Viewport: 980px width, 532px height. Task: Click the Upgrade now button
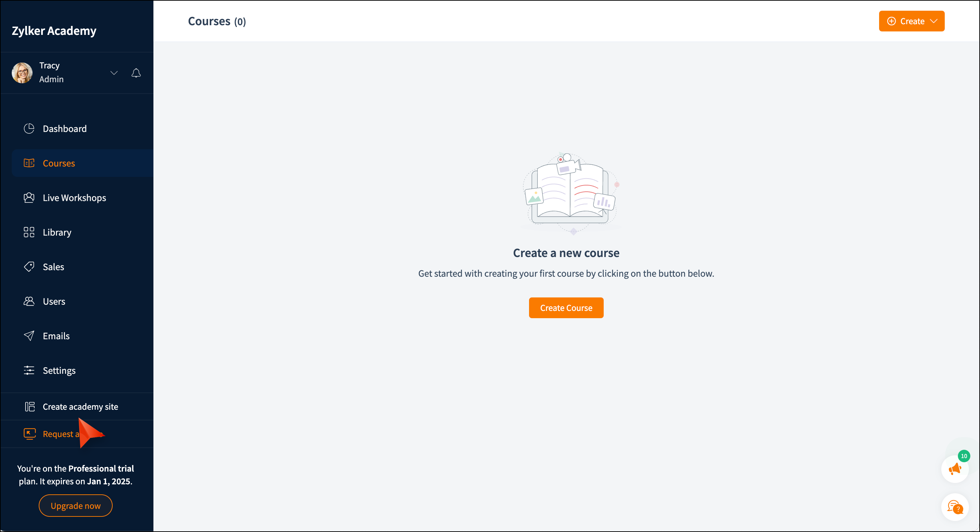pyautogui.click(x=75, y=505)
